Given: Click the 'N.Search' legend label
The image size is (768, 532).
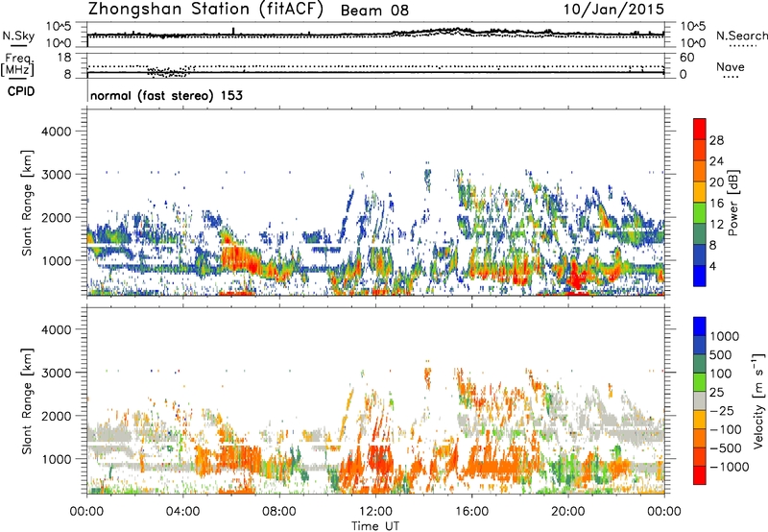Looking at the screenshot, I should click(x=741, y=36).
